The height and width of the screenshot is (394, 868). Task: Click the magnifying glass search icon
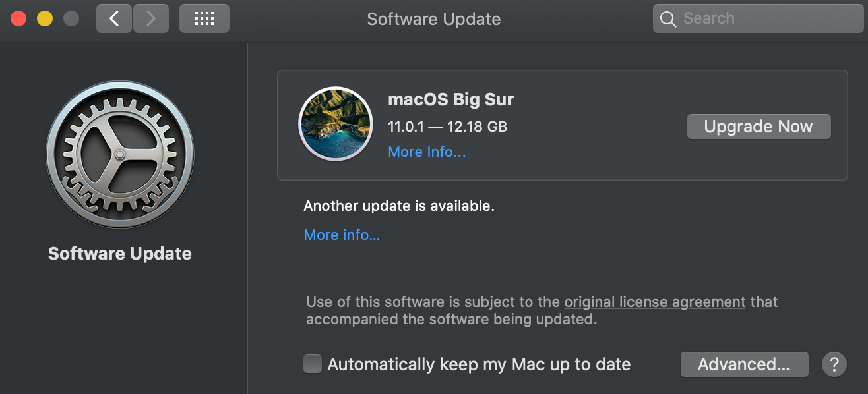pyautogui.click(x=668, y=19)
